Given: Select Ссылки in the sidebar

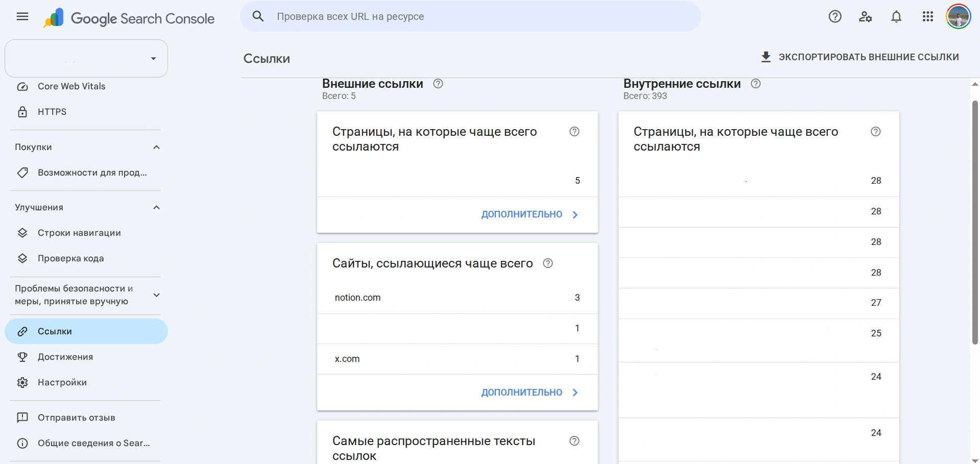Looking at the screenshot, I should coord(86,331).
